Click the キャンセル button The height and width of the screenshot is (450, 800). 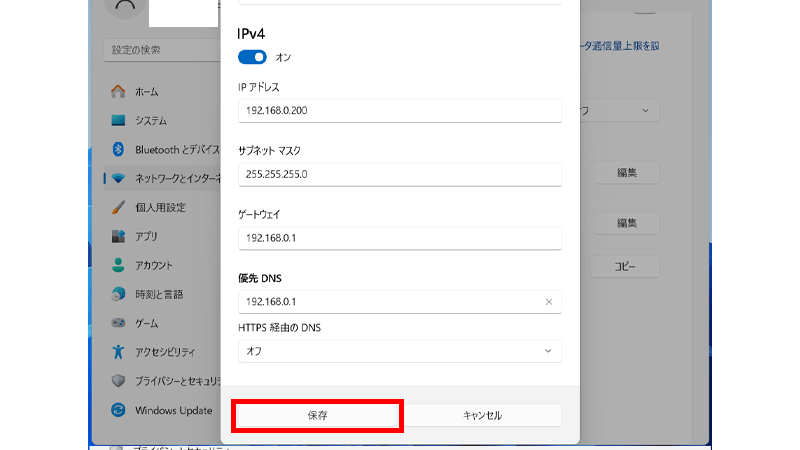click(482, 416)
